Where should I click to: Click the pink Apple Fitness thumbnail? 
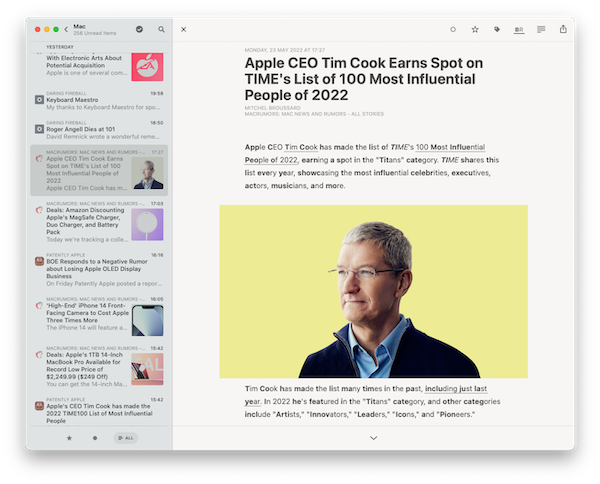(x=147, y=67)
